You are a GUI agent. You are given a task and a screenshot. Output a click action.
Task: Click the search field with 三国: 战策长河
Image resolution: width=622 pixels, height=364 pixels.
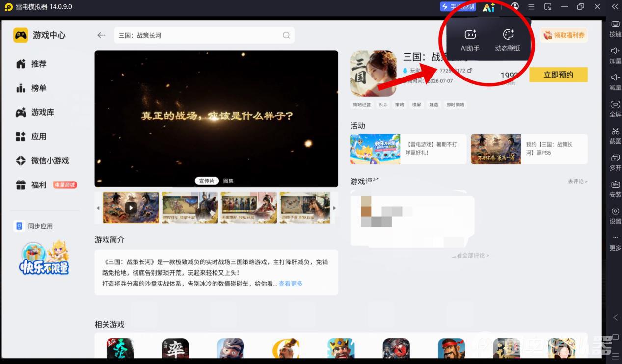(204, 35)
